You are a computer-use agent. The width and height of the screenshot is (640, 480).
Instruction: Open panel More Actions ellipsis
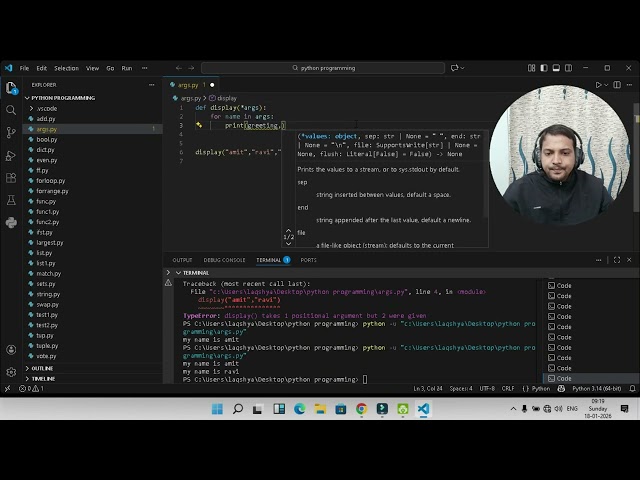(598, 260)
